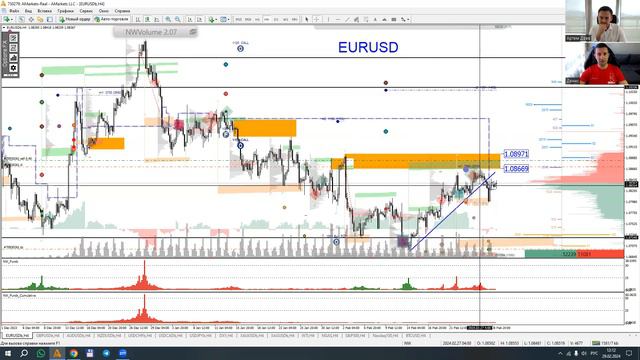Open Telegram from taskbar
Image resolution: width=640 pixels, height=360 pixels.
[106, 353]
